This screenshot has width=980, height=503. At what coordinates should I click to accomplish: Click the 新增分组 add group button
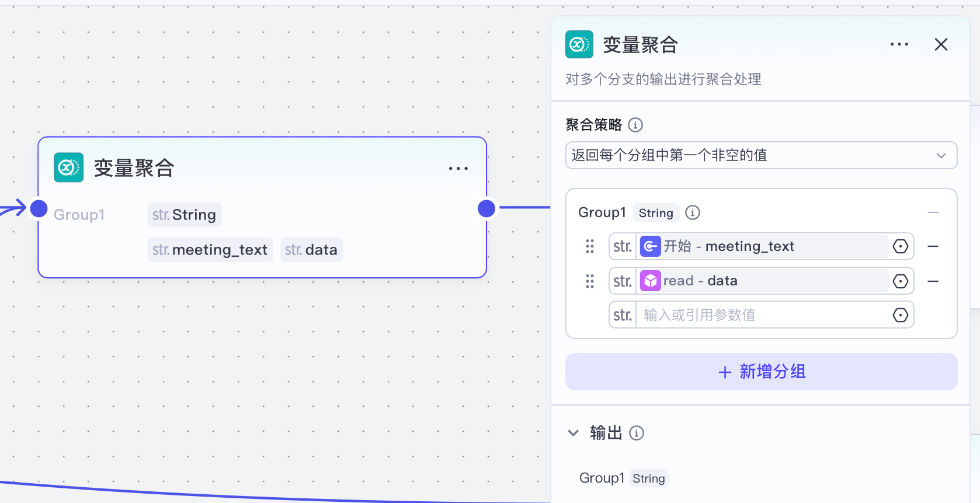[761, 372]
